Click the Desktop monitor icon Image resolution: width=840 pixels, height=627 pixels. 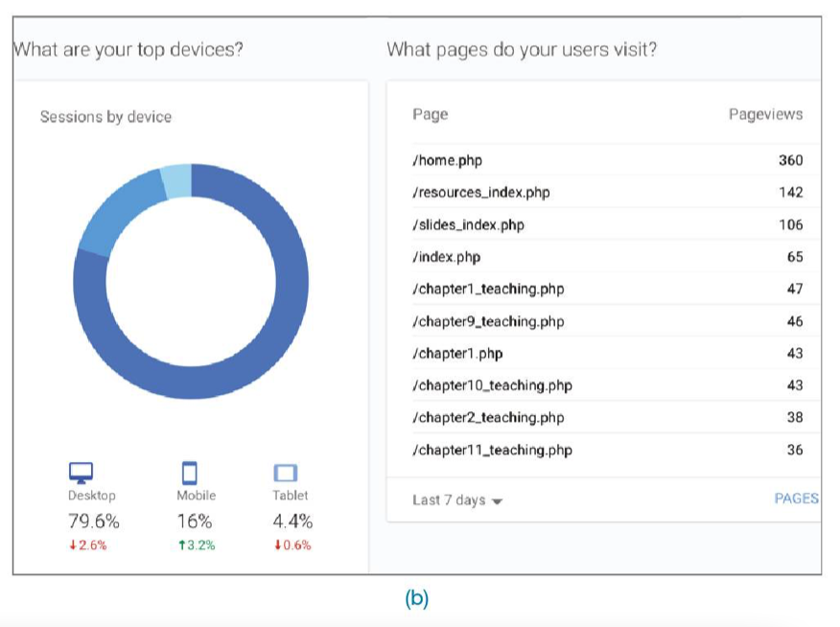point(82,473)
